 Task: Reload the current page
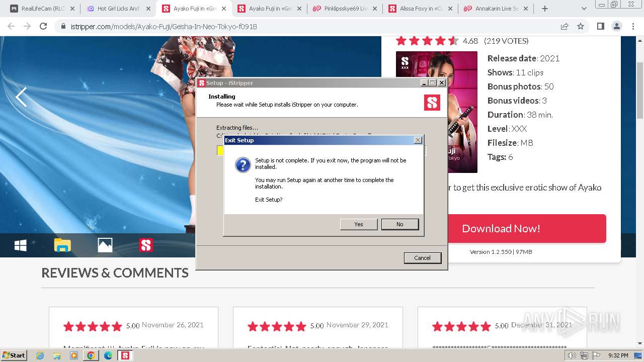coord(43,26)
